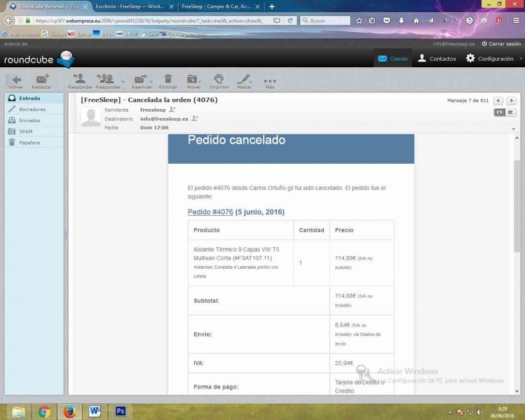Image resolution: width=525 pixels, height=420 pixels.
Task: Click the Buscar search field
Action: click(x=326, y=21)
